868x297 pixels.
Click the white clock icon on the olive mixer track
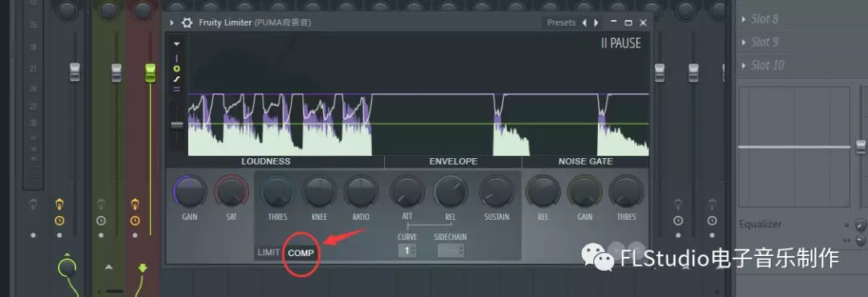pyautogui.click(x=100, y=221)
